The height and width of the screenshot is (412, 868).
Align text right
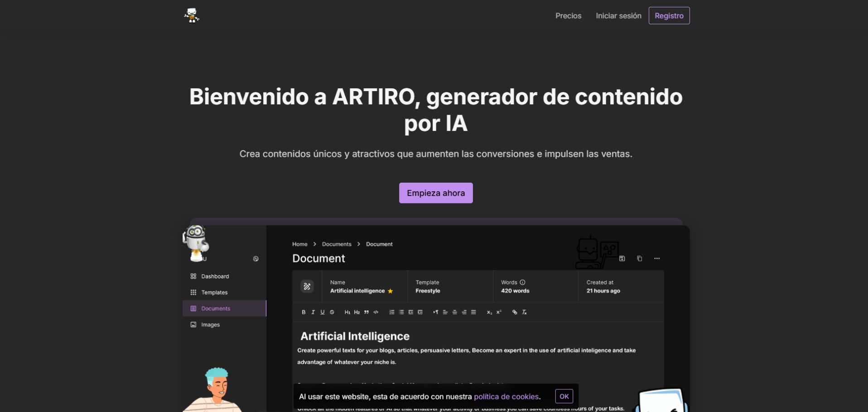click(x=464, y=312)
